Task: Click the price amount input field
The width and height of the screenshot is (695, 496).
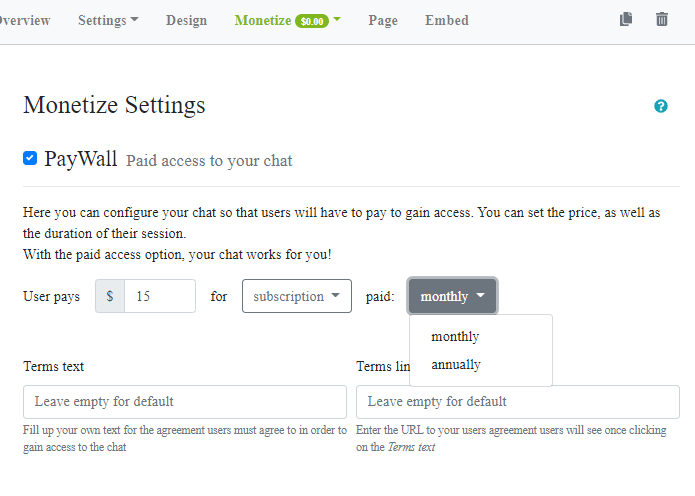Action: click(x=160, y=296)
